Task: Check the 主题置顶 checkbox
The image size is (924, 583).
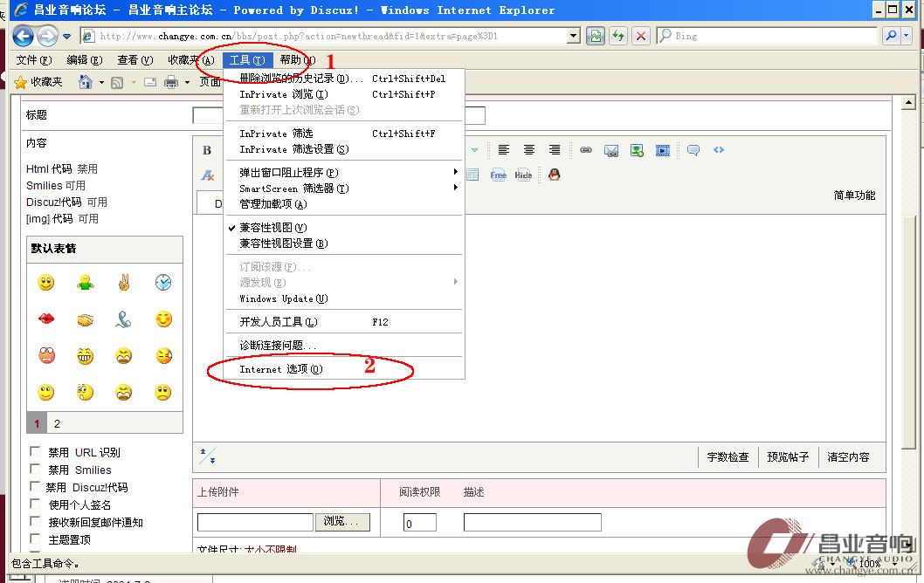Action: 35,538
